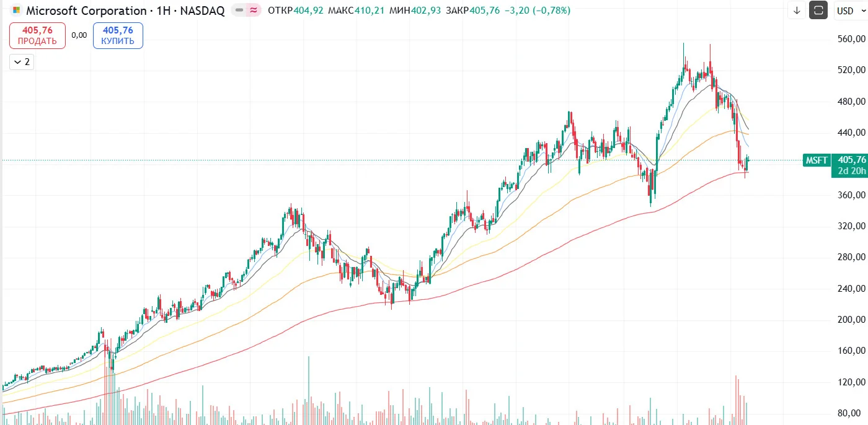Click the 480,00 price scale label
Viewport: 868px width, 425px height.
pos(851,101)
